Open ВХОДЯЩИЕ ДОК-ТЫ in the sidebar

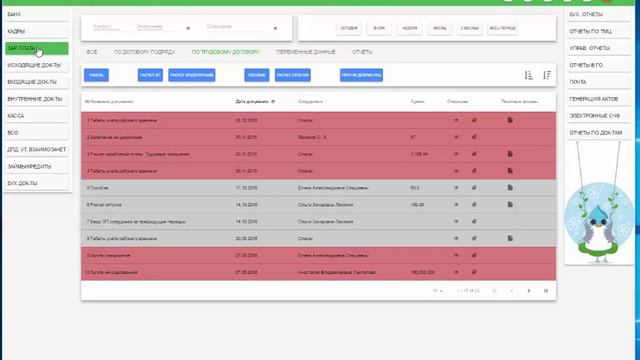pyautogui.click(x=37, y=82)
